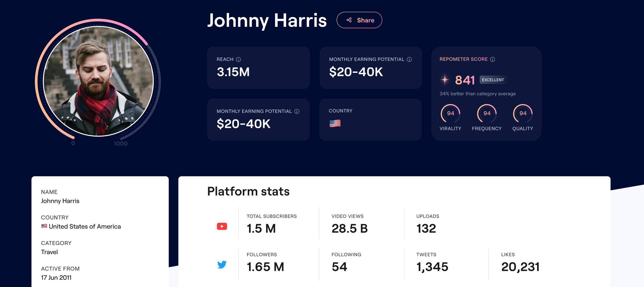644x287 pixels.
Task: Click the 1,345 tweets value
Action: (432, 267)
